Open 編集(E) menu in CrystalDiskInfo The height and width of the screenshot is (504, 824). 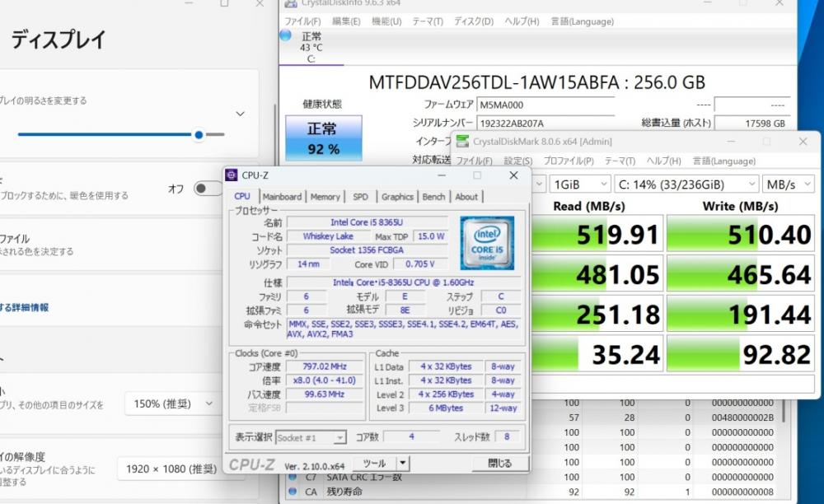coord(346,21)
